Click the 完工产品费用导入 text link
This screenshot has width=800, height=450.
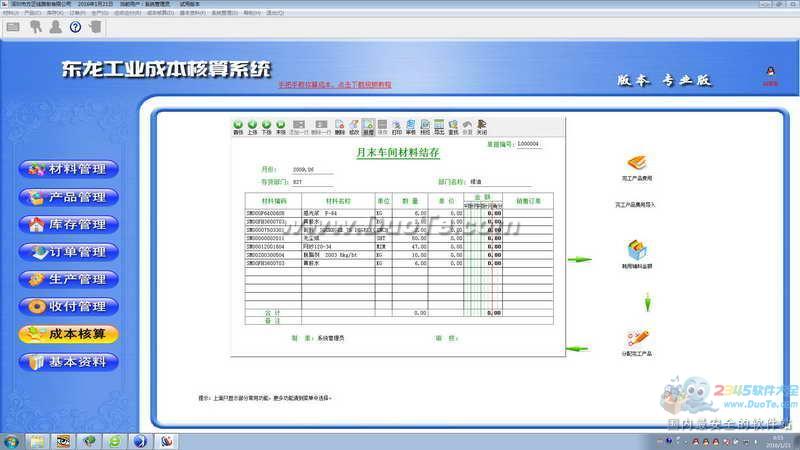(x=635, y=205)
